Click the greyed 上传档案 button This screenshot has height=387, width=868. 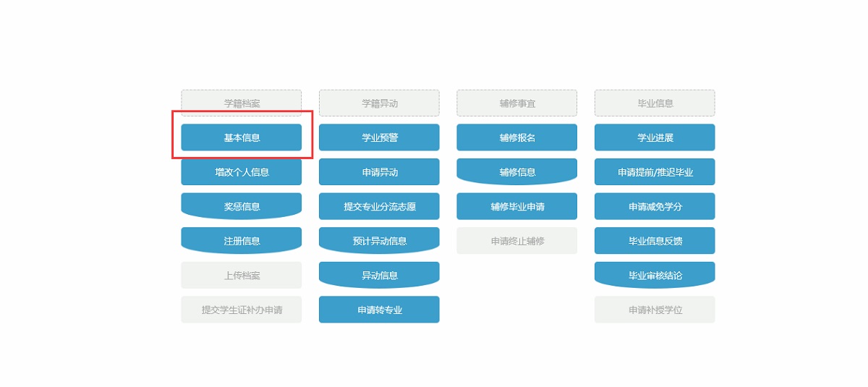pyautogui.click(x=241, y=276)
